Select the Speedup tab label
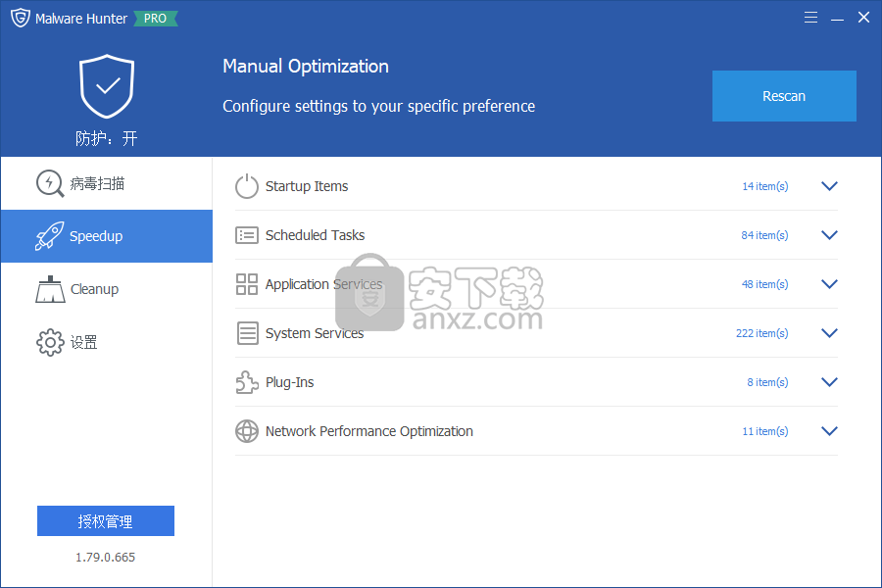The height and width of the screenshot is (588, 882). click(x=96, y=236)
